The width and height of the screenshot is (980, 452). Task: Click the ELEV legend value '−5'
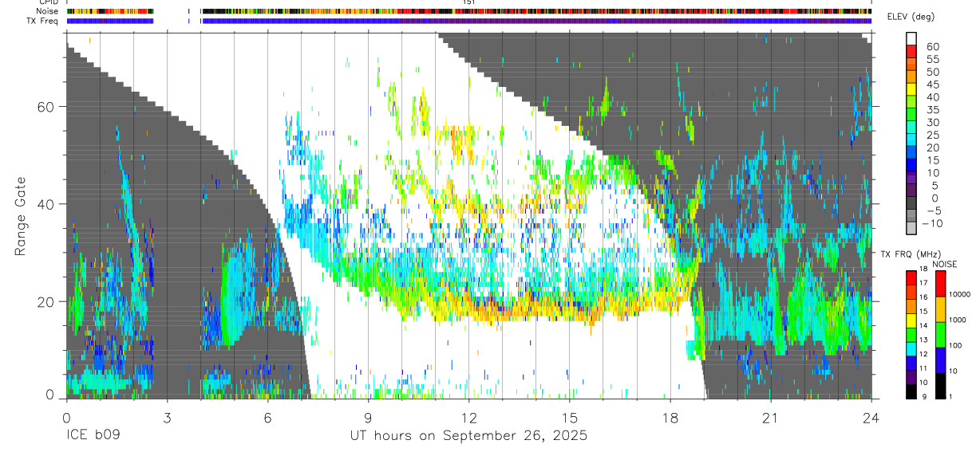[x=933, y=211]
